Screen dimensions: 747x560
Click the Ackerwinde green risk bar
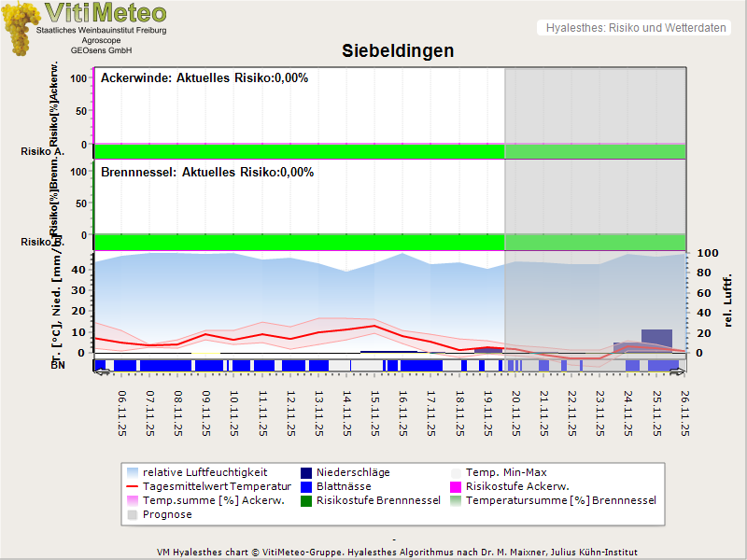(x=299, y=151)
